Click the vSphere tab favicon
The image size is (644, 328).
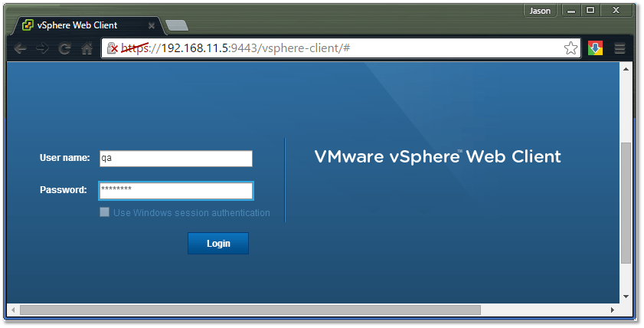tap(28, 25)
